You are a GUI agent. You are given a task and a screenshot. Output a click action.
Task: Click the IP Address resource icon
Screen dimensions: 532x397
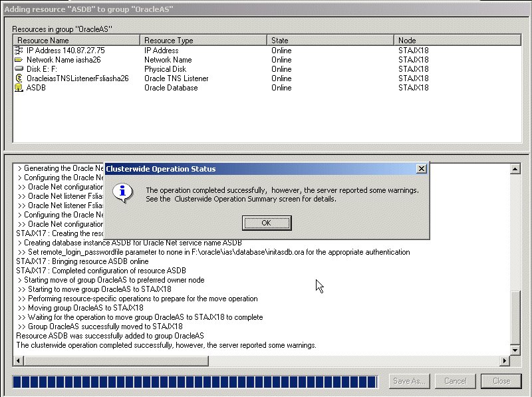18,50
